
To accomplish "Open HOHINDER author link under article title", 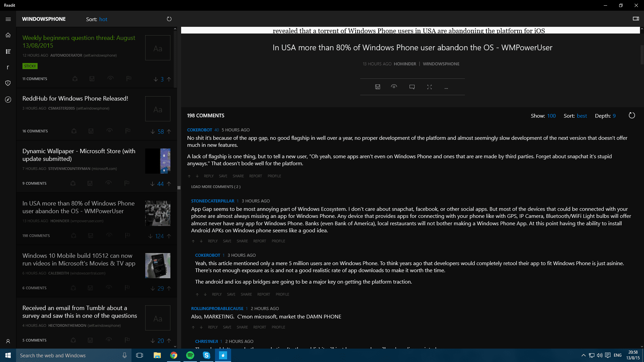I will click(405, 64).
